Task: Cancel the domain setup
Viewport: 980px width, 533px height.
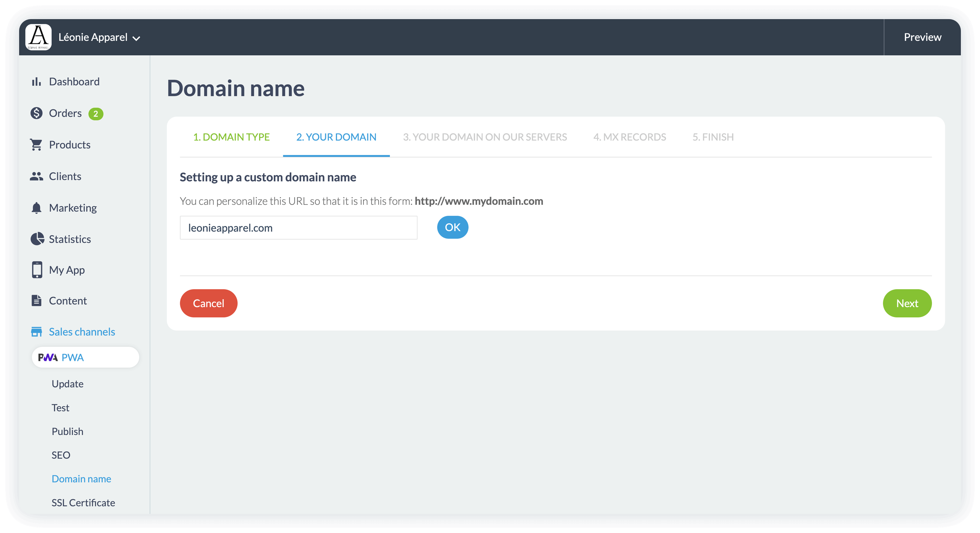Action: click(x=209, y=303)
